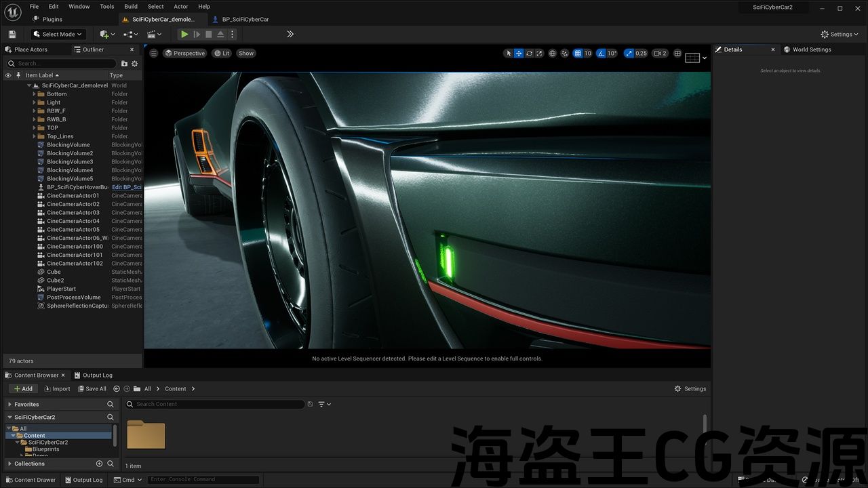
Task: Open the Build menu
Action: pos(131,6)
